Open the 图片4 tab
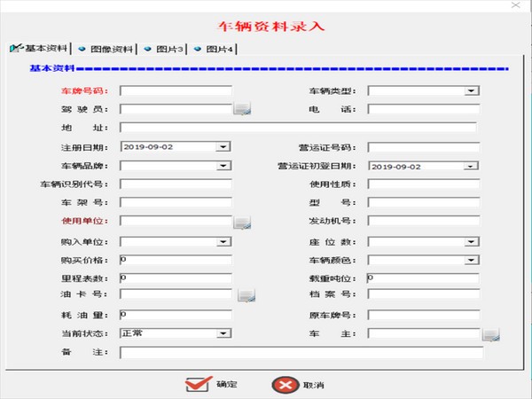The image size is (532, 399). [214, 49]
